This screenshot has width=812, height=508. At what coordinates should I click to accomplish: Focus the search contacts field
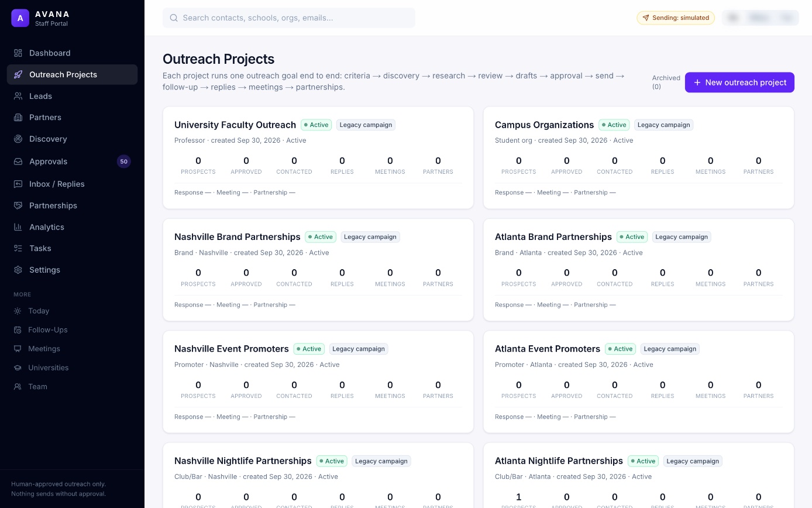[x=289, y=18]
